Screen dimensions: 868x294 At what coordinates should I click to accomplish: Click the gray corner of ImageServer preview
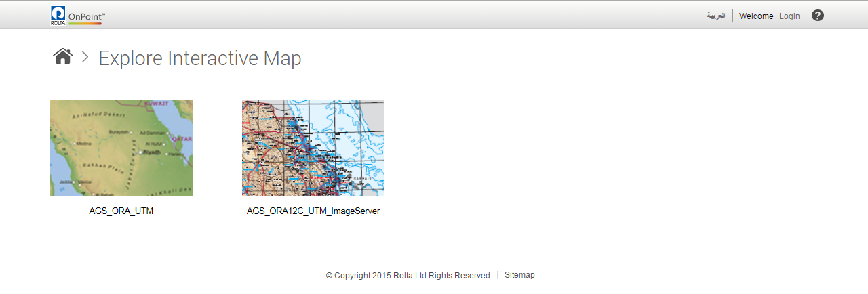tap(373, 109)
